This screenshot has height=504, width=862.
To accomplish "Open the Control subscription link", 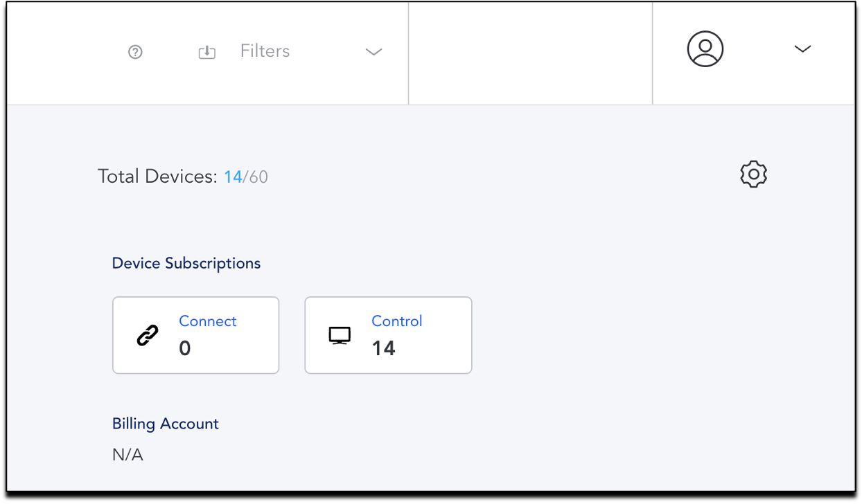I will (x=397, y=321).
